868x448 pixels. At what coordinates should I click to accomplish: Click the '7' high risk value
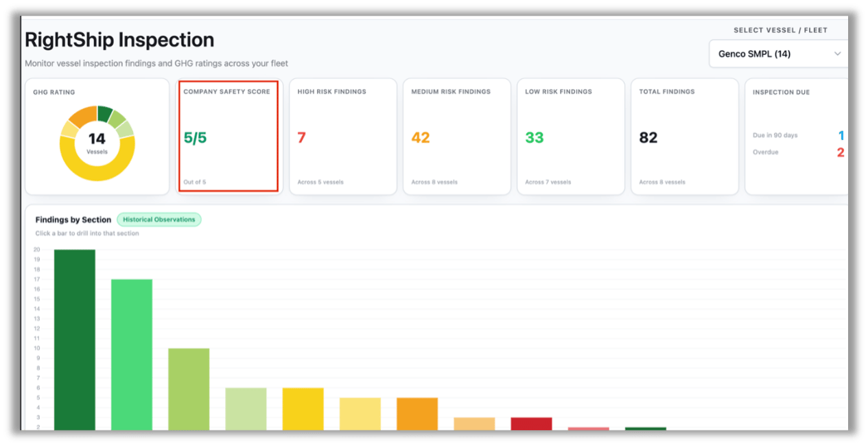[301, 138]
